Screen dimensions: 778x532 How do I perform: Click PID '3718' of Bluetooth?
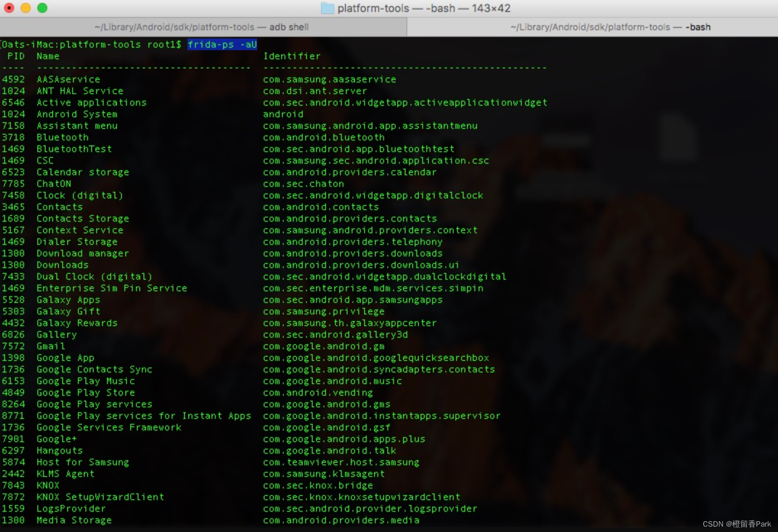point(13,137)
